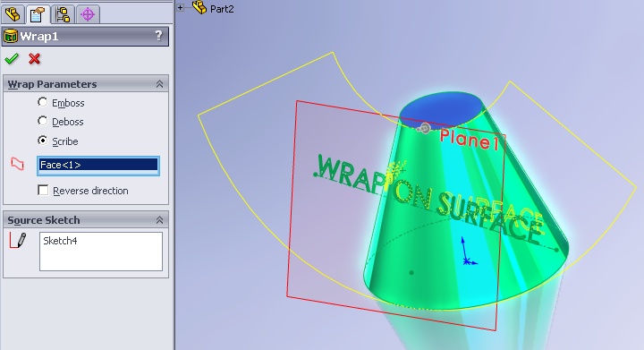
Task: Select the Deboss radio option
Action: (42, 121)
